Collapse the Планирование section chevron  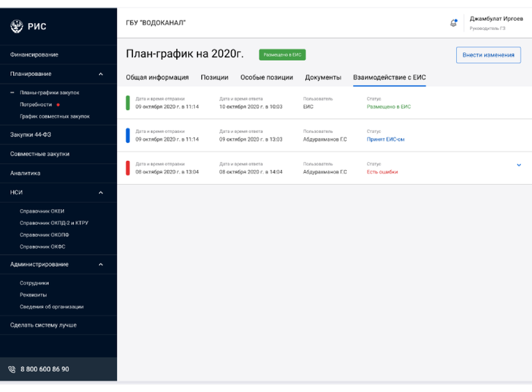tap(101, 74)
